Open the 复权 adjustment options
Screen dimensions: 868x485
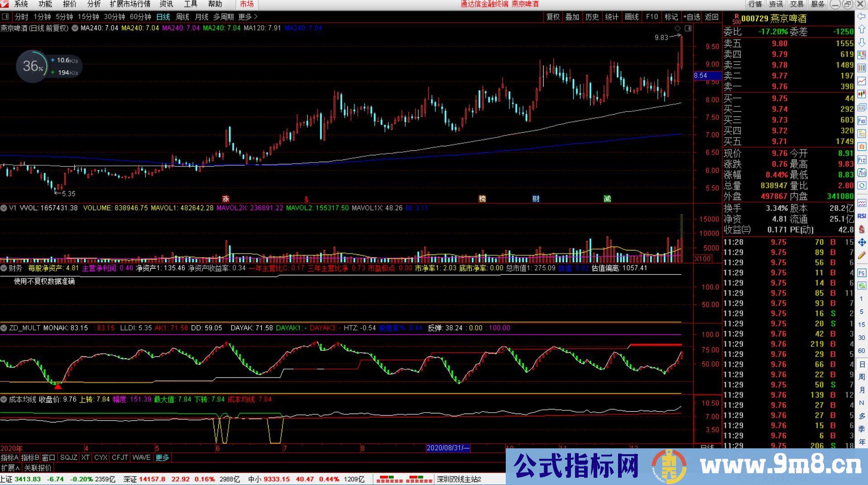[x=553, y=17]
